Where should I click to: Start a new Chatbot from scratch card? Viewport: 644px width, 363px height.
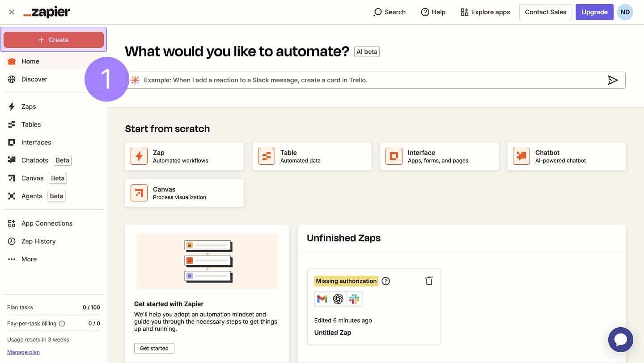point(567,156)
